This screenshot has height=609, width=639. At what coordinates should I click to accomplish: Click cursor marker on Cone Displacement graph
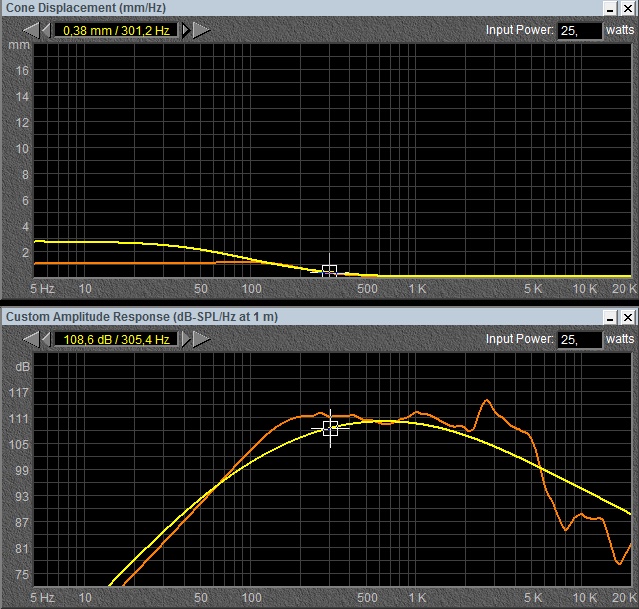point(329,271)
